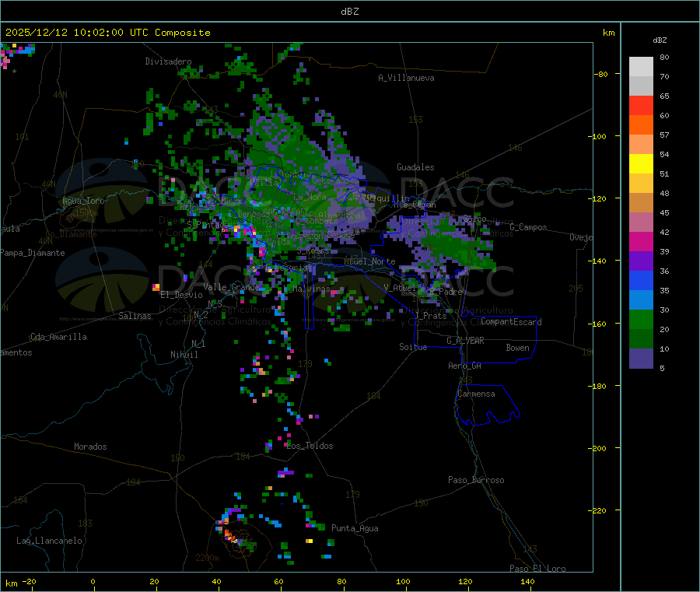Image resolution: width=700 pixels, height=592 pixels.
Task: Click the Lag.Llancanelo label
Action: tap(50, 541)
